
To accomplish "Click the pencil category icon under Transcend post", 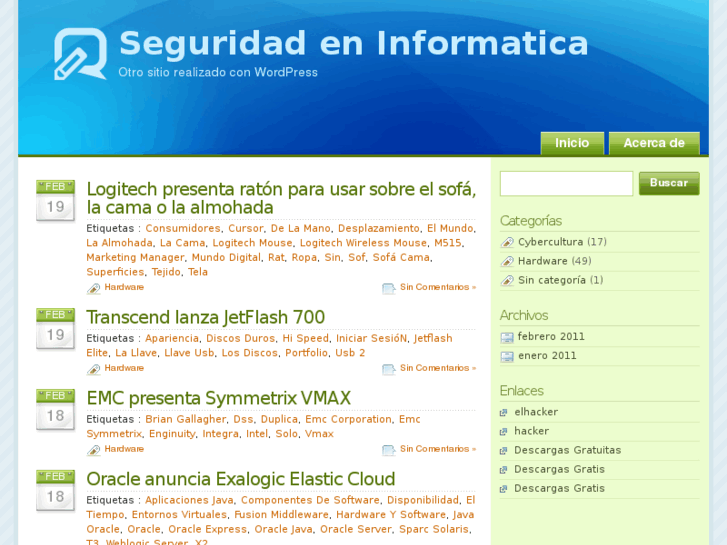I will [94, 369].
